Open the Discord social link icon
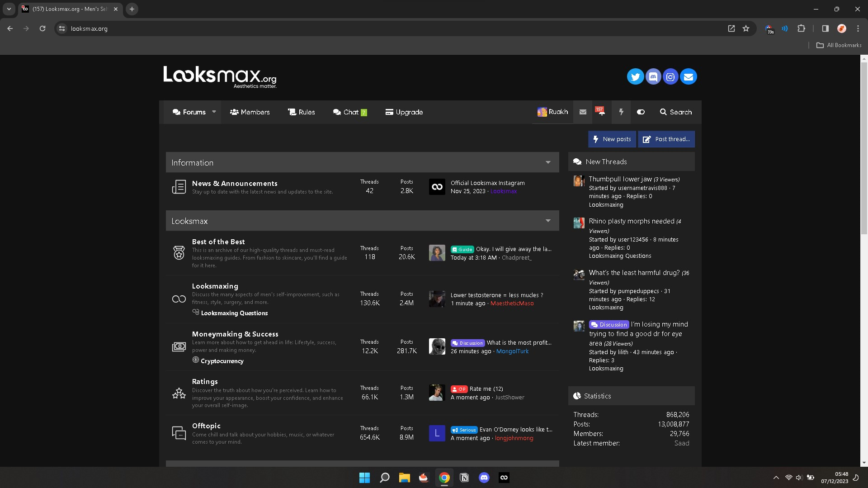The height and width of the screenshot is (488, 868). 653,77
